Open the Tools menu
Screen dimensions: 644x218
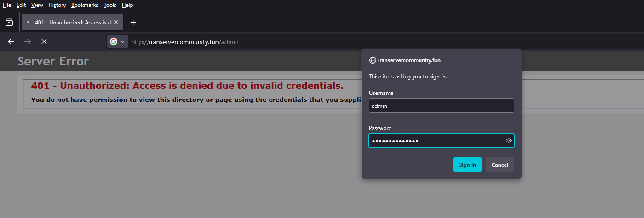tap(110, 5)
